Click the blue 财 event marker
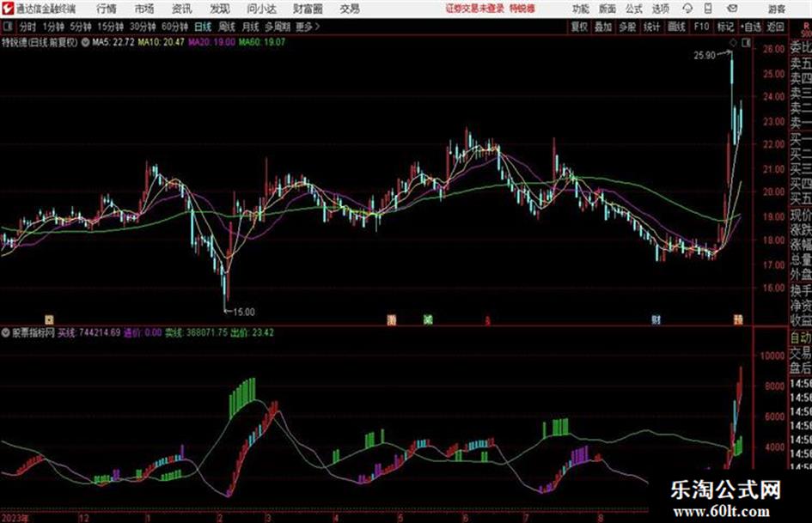Image resolution: width=812 pixels, height=523 pixels. coord(656,320)
